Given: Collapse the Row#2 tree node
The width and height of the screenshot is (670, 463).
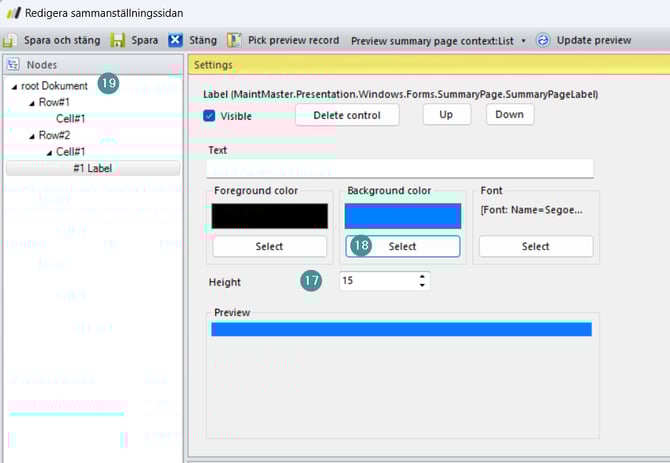Looking at the screenshot, I should click(31, 135).
